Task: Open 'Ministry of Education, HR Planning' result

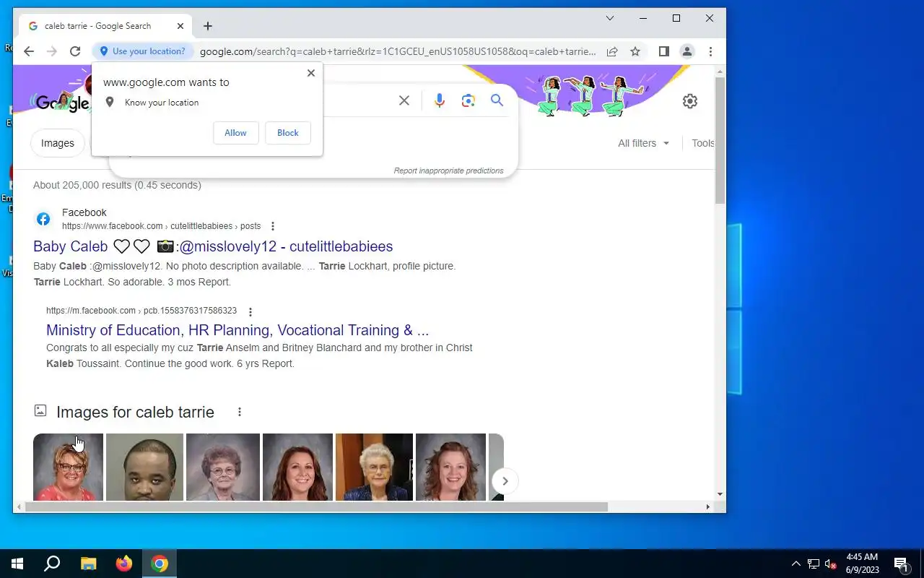Action: [x=237, y=330]
